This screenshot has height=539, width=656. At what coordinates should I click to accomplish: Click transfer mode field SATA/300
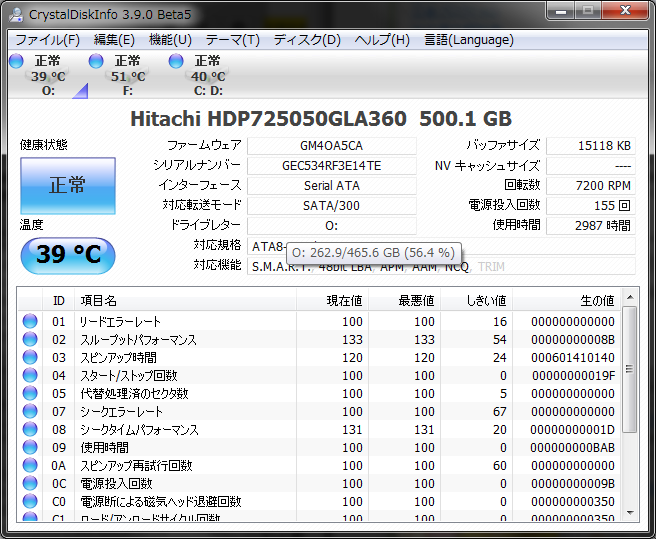coord(332,205)
